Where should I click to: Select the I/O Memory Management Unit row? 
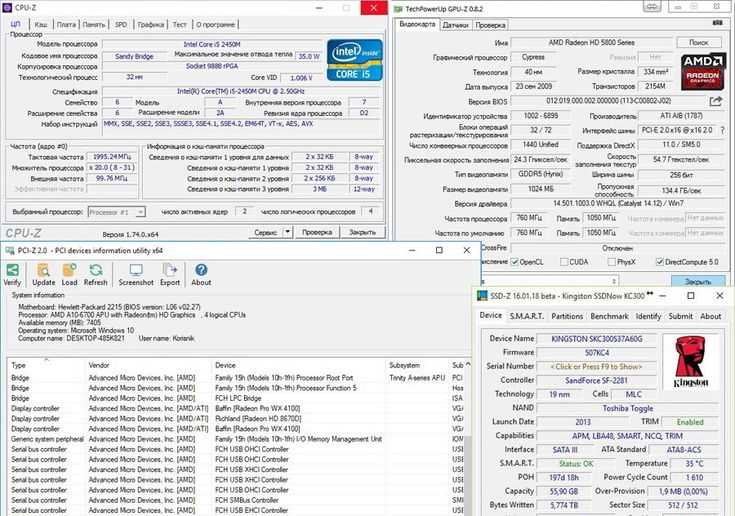pyautogui.click(x=236, y=439)
